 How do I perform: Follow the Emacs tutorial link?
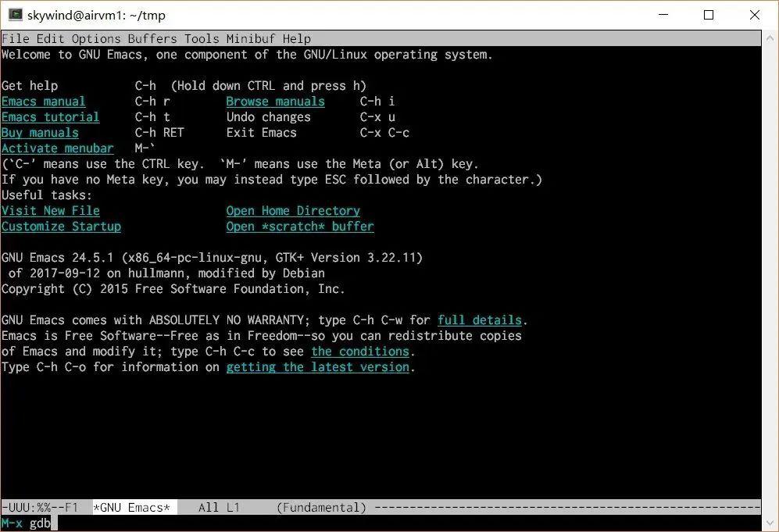coord(50,117)
